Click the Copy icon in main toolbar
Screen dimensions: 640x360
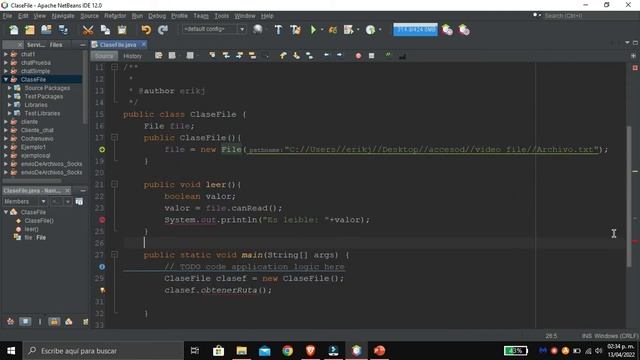tap(105, 30)
